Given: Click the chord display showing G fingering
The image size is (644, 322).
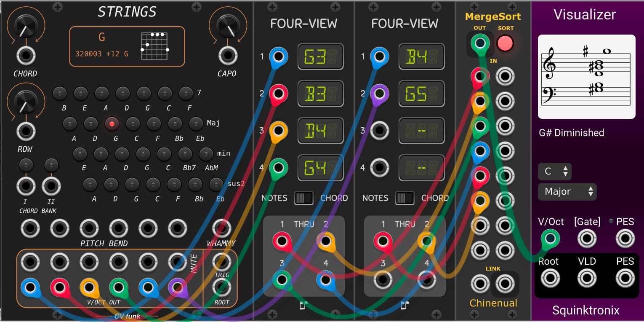Looking at the screenshot, I should pyautogui.click(x=127, y=46).
